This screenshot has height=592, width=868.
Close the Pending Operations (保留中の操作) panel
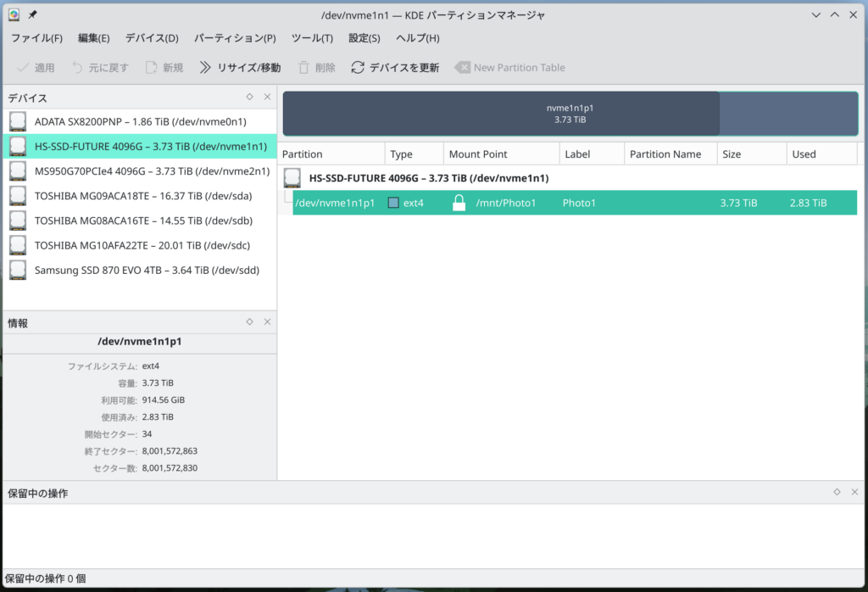tap(854, 492)
